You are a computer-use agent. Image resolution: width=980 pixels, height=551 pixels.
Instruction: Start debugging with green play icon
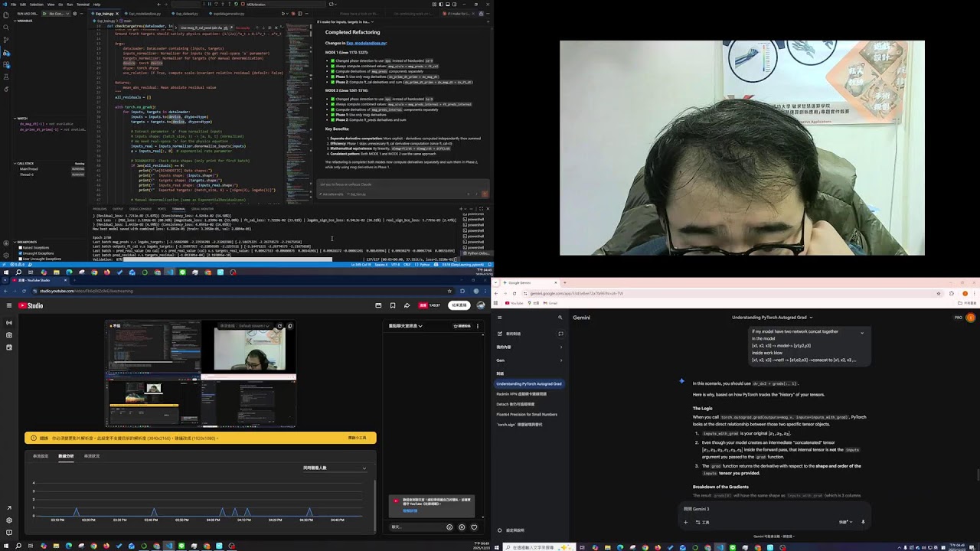44,14
